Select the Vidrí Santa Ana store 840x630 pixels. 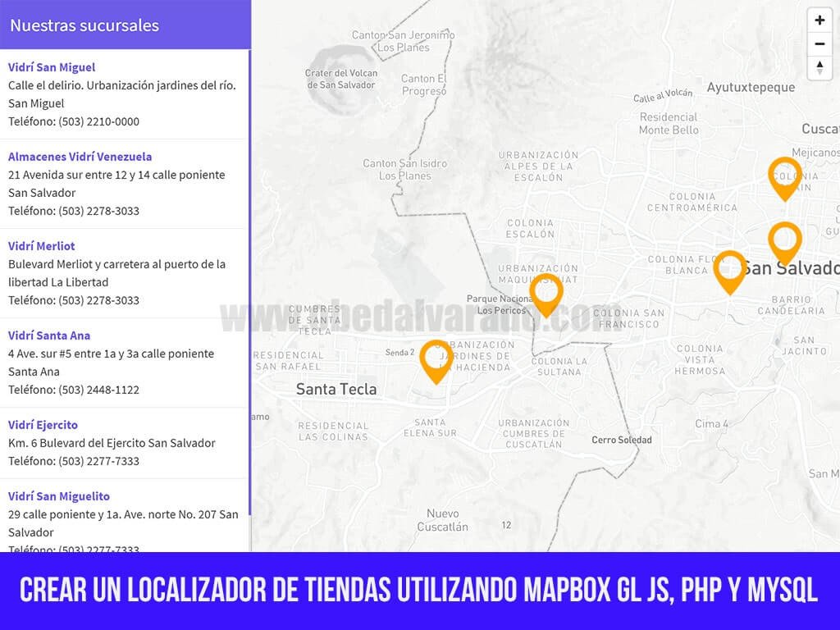pyautogui.click(x=49, y=335)
